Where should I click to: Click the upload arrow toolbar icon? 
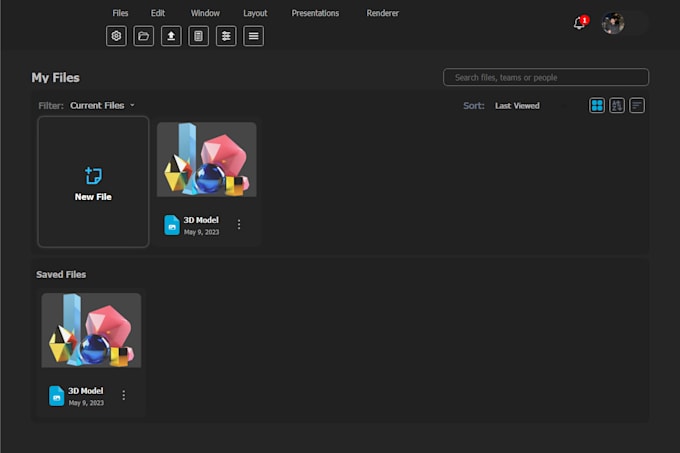coord(171,36)
